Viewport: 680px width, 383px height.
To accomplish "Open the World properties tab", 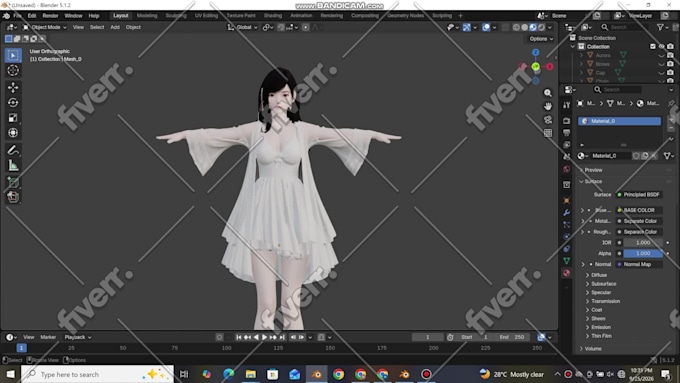I will pyautogui.click(x=566, y=169).
